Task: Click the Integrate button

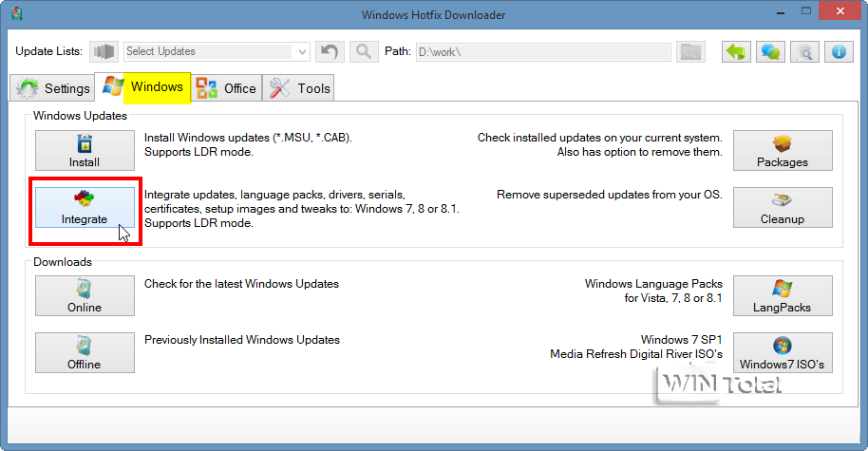Action: pyautogui.click(x=85, y=208)
